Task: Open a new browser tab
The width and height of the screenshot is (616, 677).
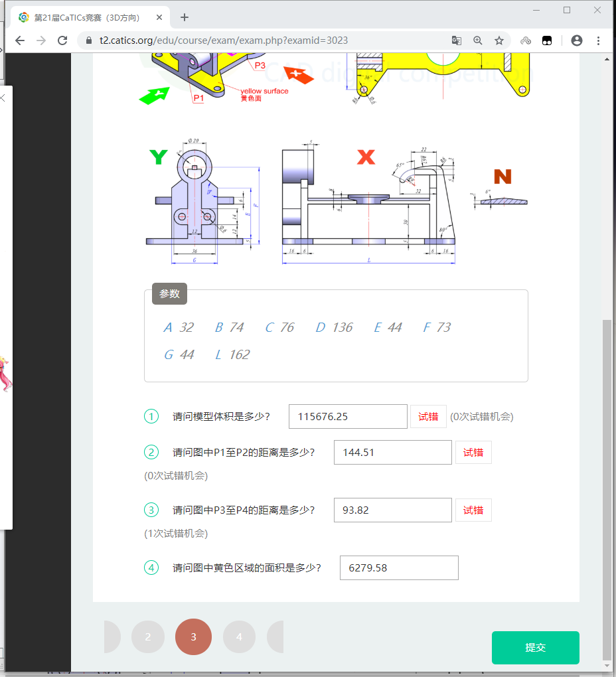Action: [x=185, y=17]
